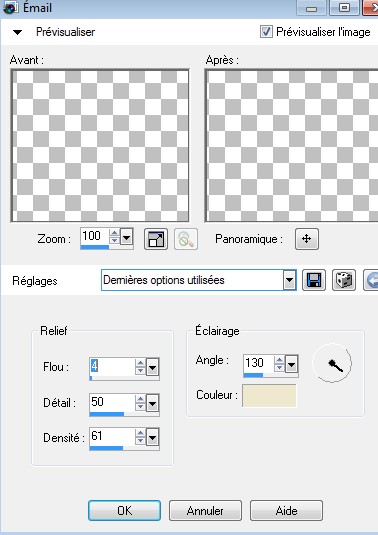Increase the Détail value with up arrow
This screenshot has width=378, height=535.
coord(140,399)
